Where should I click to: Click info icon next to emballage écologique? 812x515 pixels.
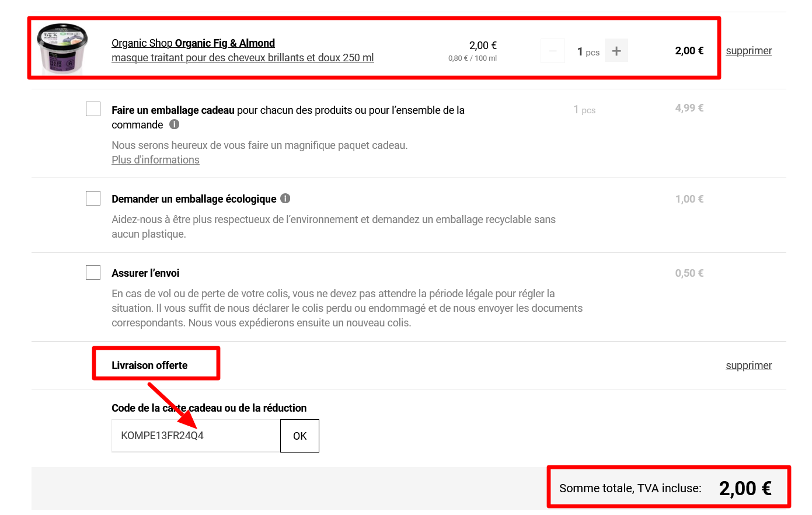pos(285,199)
